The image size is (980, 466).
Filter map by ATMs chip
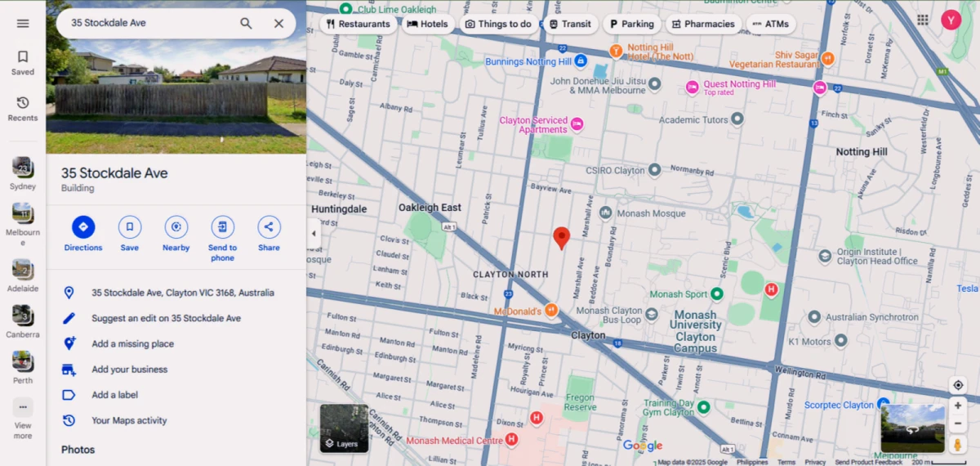click(770, 24)
